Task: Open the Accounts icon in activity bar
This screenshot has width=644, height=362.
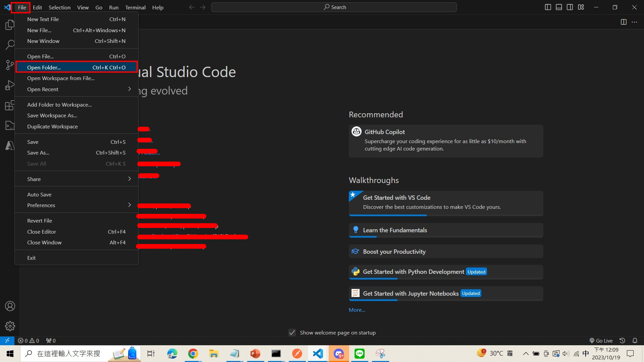Action: [10, 306]
